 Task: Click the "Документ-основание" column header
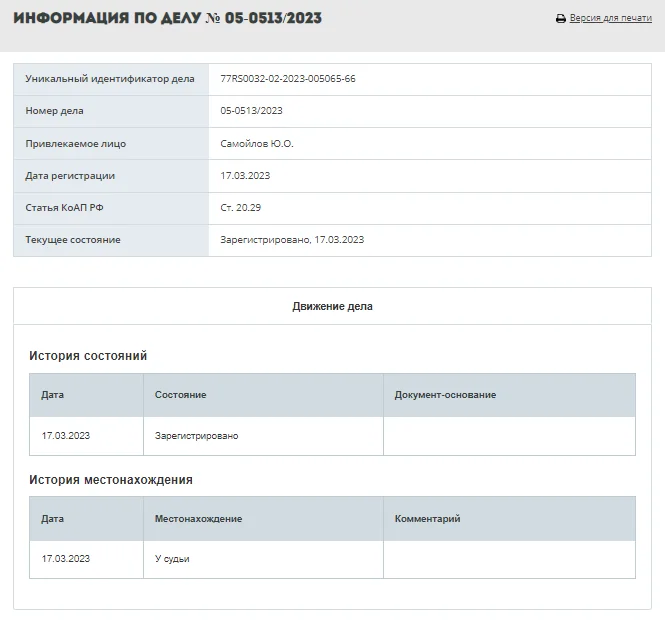coord(445,395)
